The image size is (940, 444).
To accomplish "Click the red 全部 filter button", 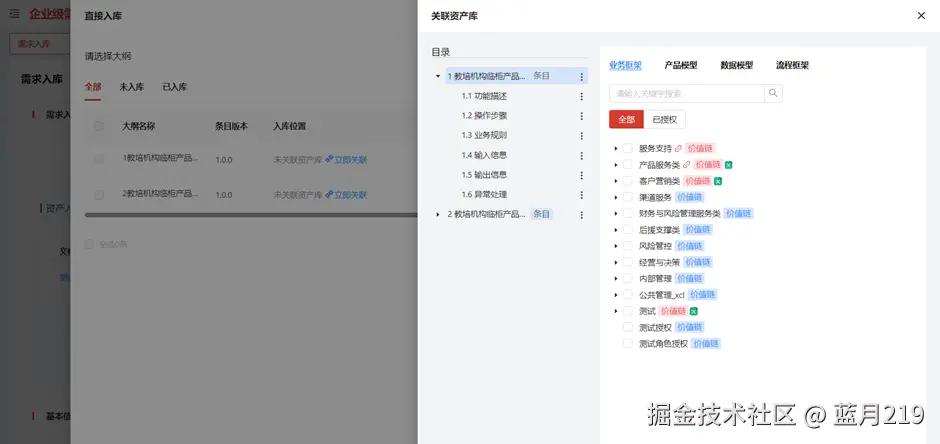I will (x=626, y=119).
